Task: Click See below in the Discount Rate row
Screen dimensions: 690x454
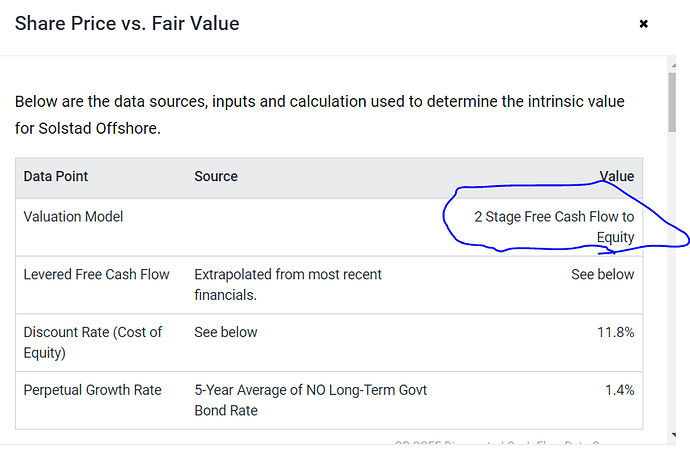Action: point(226,332)
